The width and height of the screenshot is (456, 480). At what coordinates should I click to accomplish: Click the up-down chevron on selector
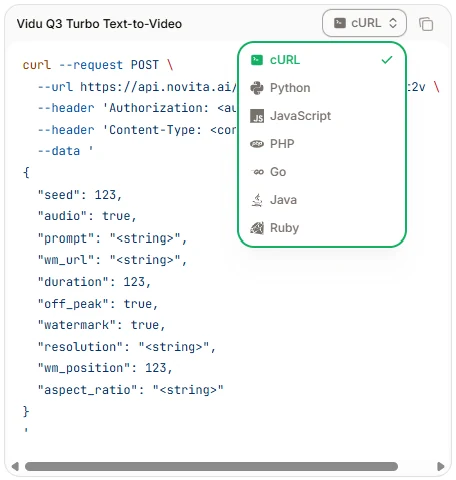coord(393,23)
